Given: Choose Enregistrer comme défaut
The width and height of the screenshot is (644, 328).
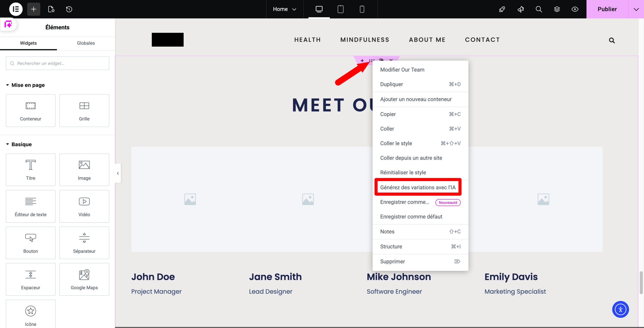Looking at the screenshot, I should (x=420, y=217).
